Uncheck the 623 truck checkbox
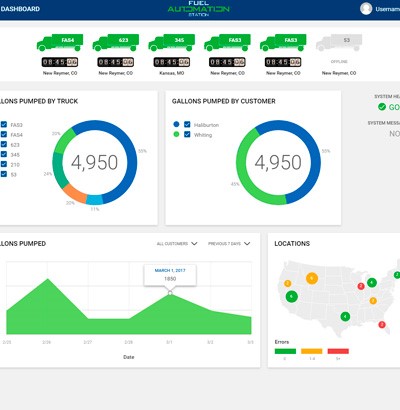This screenshot has height=410, width=400. [x=4, y=144]
